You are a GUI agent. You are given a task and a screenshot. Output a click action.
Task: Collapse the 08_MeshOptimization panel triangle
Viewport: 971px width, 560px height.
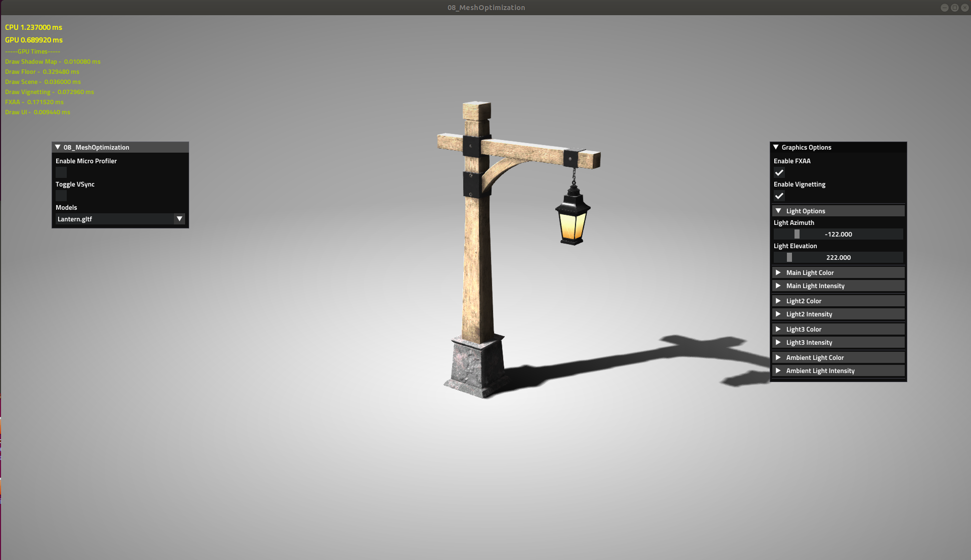58,147
